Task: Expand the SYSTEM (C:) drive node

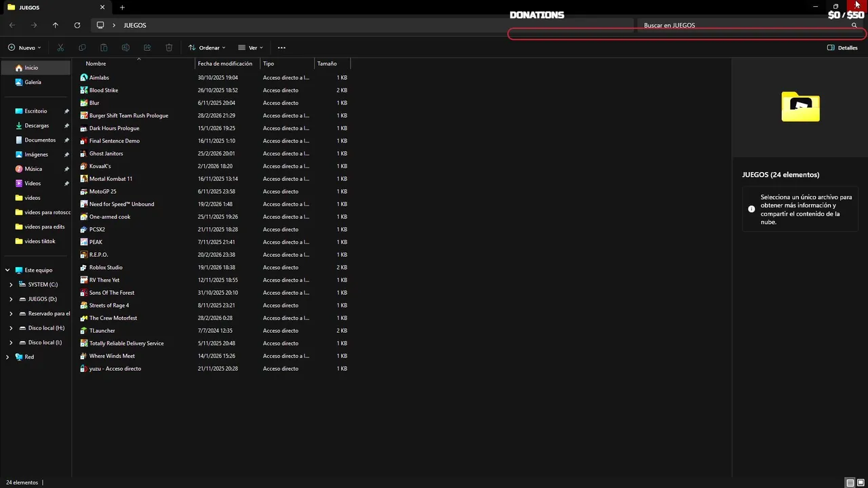Action: [x=11, y=285]
